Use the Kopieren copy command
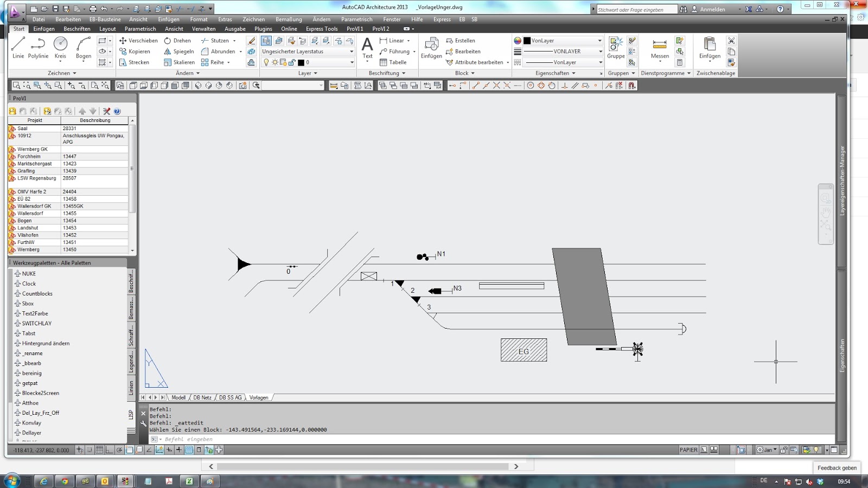 point(135,52)
